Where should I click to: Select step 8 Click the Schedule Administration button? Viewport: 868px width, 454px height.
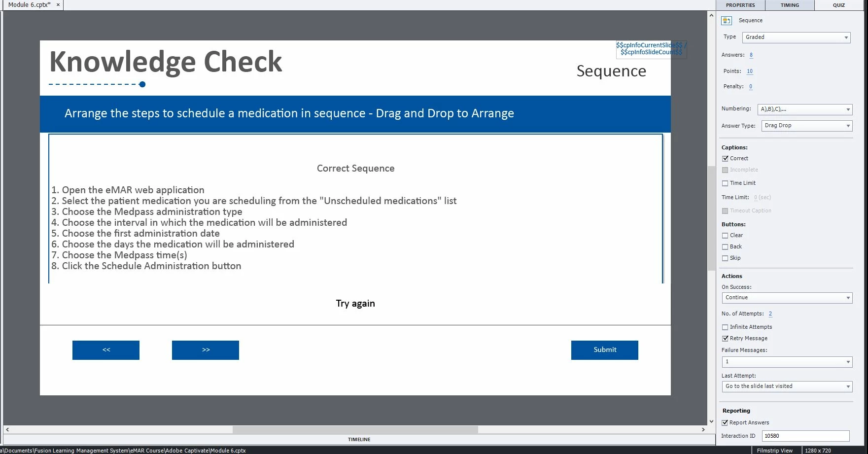point(146,266)
